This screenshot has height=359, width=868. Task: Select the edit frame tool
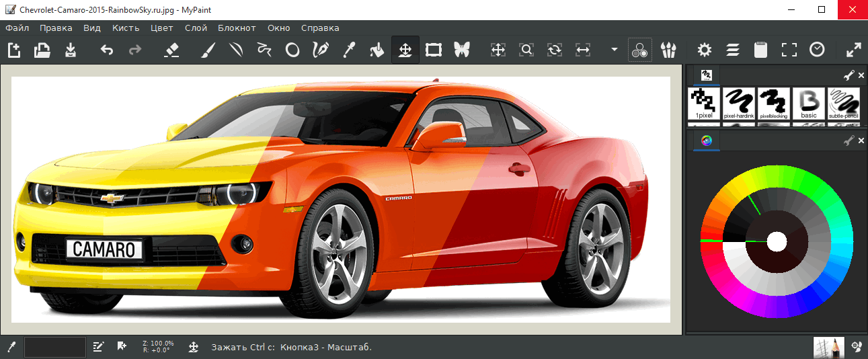tap(434, 50)
